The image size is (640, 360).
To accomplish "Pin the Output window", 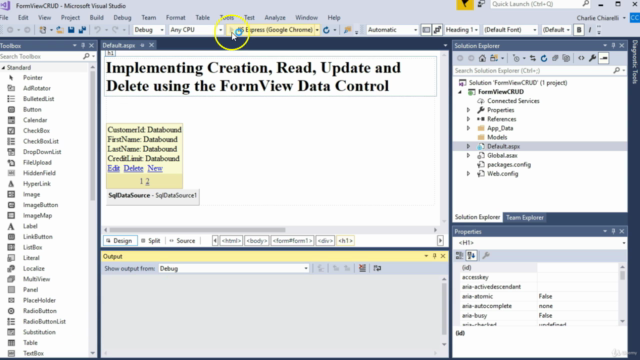I will tap(434, 256).
